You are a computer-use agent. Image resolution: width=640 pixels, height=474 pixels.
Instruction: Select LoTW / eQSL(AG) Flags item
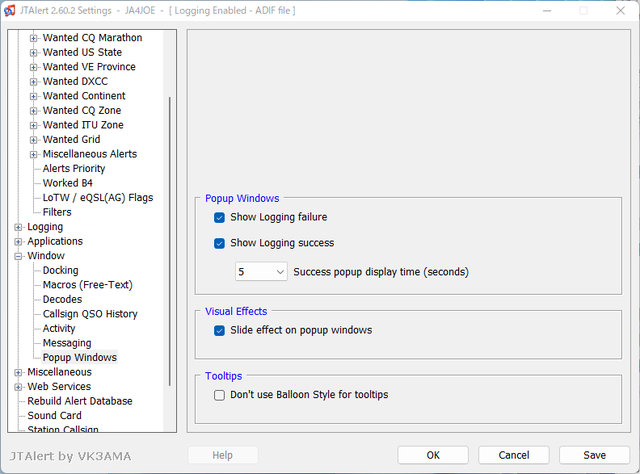[x=98, y=198]
